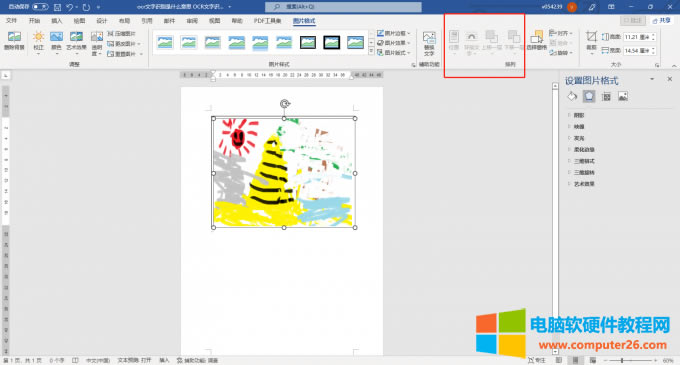Open the PDF工具集 ribbon tab
The height and width of the screenshot is (365, 680).
268,21
